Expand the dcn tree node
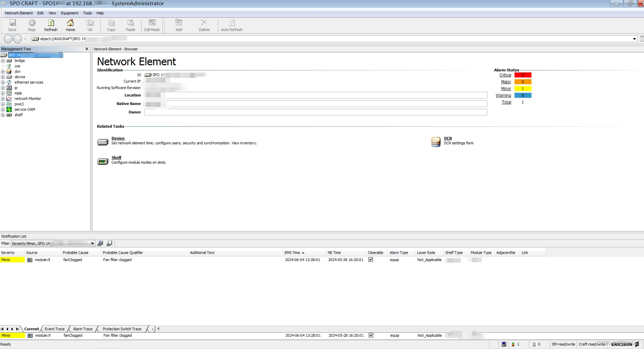The height and width of the screenshot is (349, 644). click(x=3, y=71)
